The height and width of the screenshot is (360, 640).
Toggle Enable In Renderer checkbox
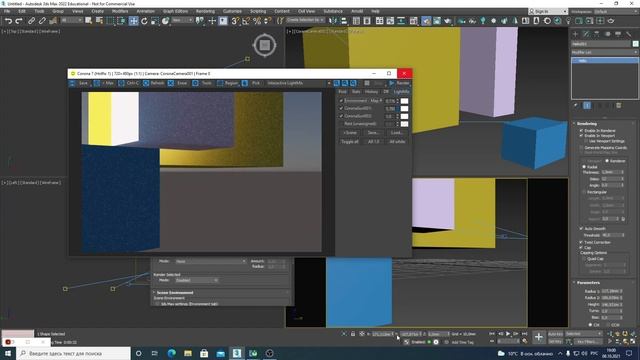pyautogui.click(x=581, y=130)
